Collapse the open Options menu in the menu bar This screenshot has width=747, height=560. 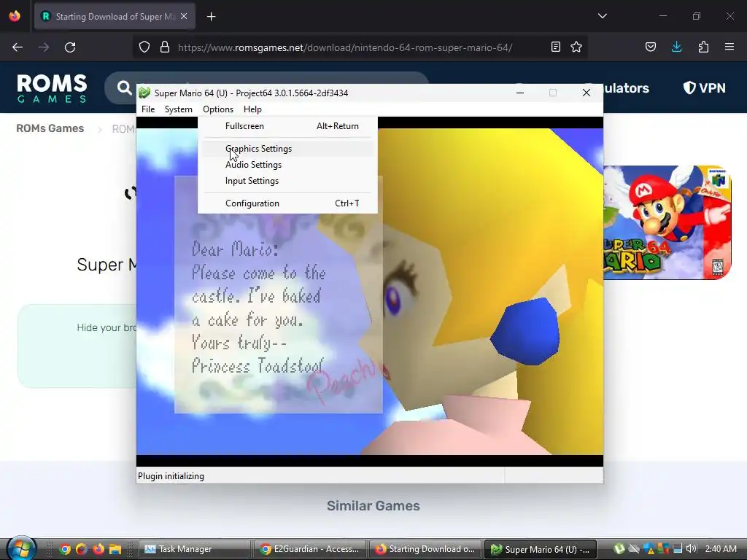click(x=217, y=109)
